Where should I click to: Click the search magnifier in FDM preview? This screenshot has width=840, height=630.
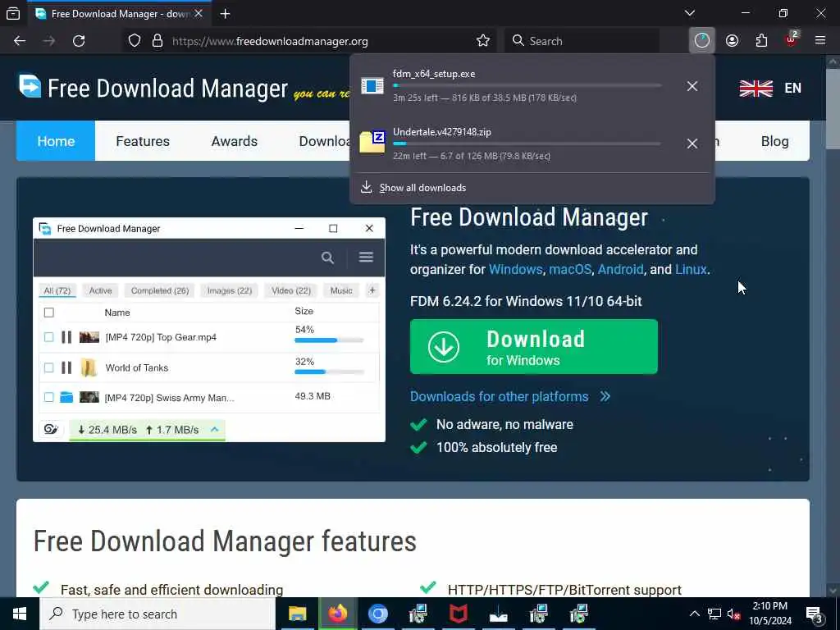(x=327, y=258)
